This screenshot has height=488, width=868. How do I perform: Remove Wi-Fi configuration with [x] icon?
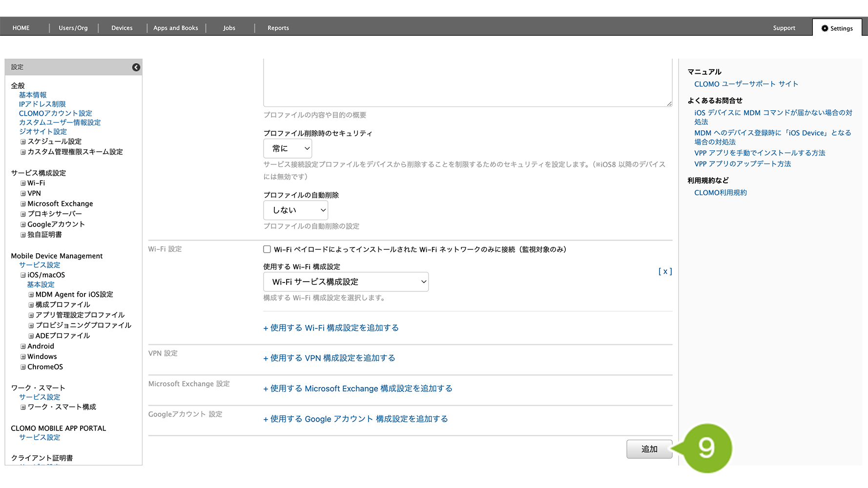pos(665,271)
